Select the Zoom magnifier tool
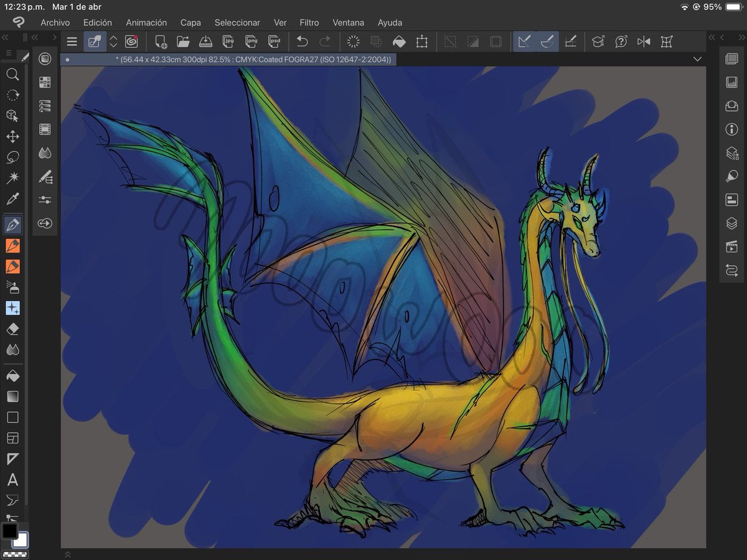 (12, 75)
